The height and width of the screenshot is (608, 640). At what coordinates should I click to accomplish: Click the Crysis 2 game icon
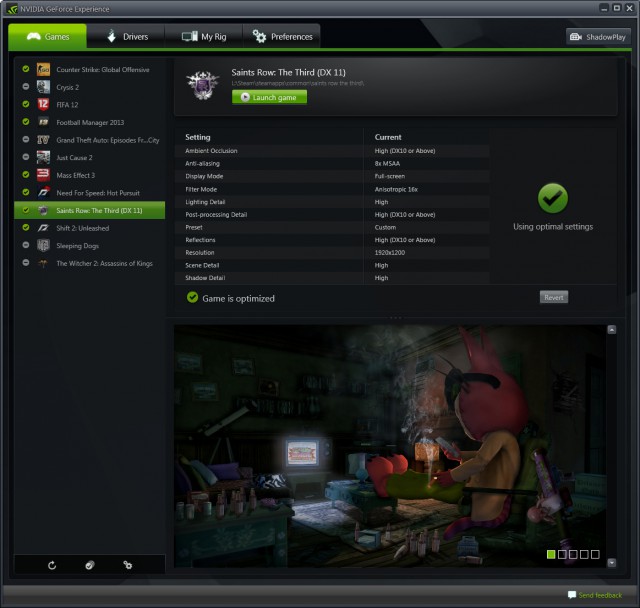pyautogui.click(x=43, y=87)
